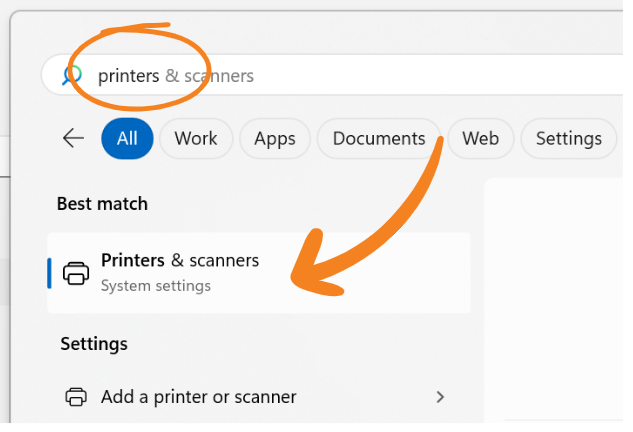Click the printer icon in Best match
Viewport: 633px width, 432px height.
pos(76,273)
